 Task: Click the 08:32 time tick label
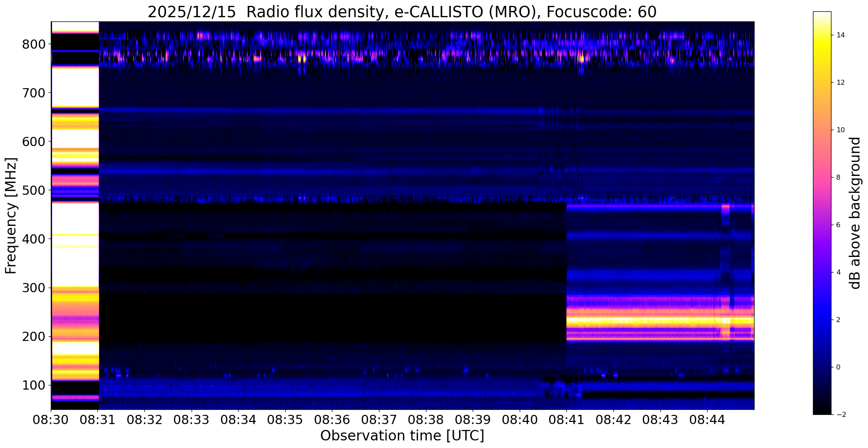(x=145, y=419)
